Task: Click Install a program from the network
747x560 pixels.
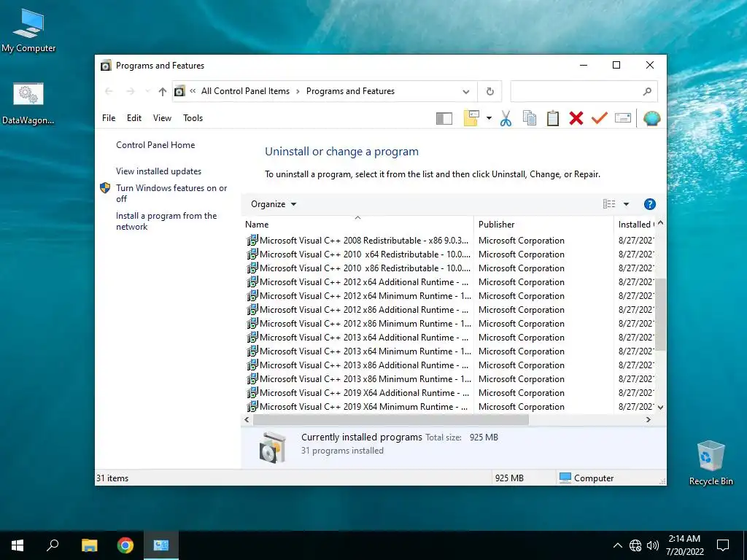Action: tap(166, 221)
